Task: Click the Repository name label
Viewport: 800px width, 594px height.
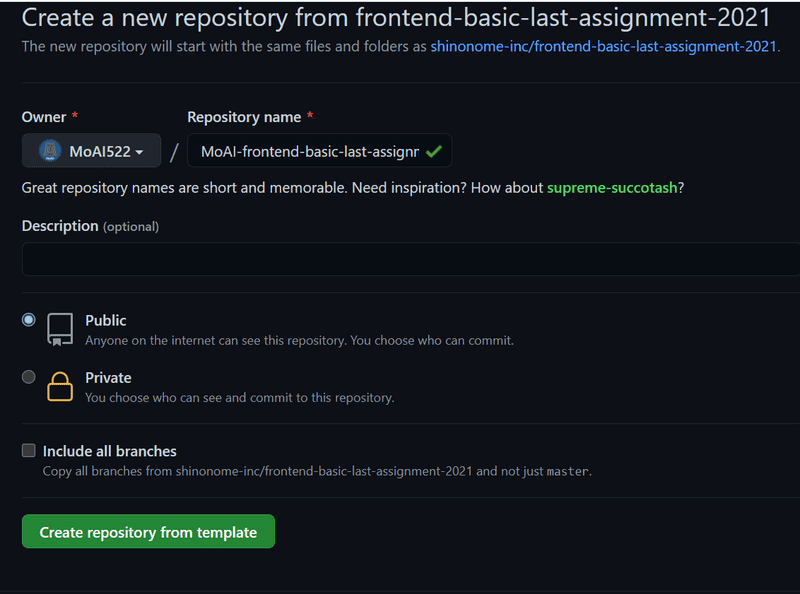Action: pyautogui.click(x=244, y=117)
